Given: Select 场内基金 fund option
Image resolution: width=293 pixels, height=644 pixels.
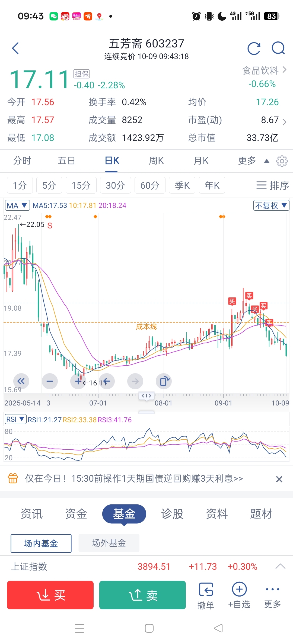Looking at the screenshot, I should coord(41,543).
